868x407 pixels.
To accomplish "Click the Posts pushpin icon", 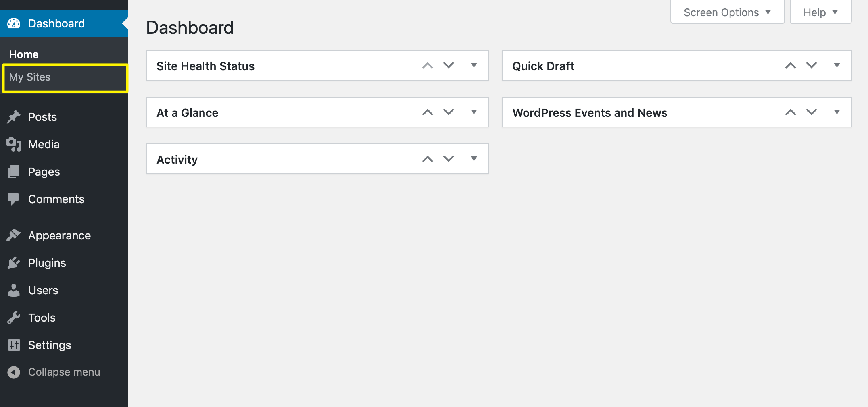I will click(14, 117).
